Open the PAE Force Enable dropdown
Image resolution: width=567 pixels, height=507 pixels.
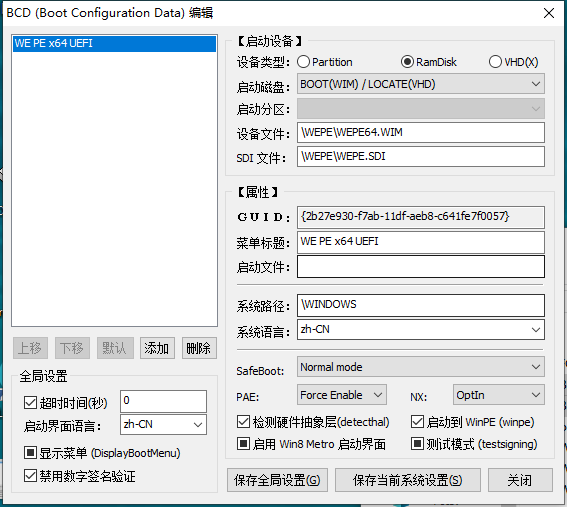342,395
